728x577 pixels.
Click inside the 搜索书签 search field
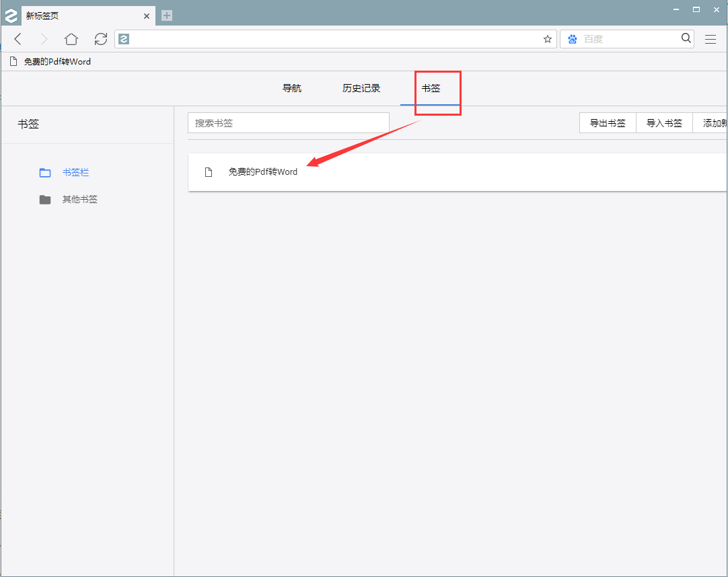[288, 122]
